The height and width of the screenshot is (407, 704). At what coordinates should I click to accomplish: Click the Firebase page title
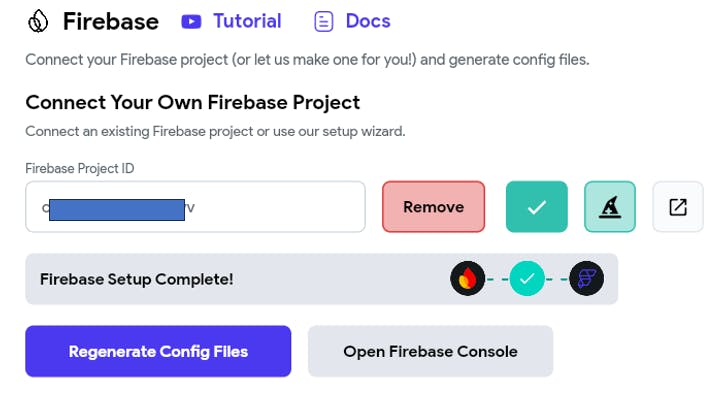(x=110, y=21)
